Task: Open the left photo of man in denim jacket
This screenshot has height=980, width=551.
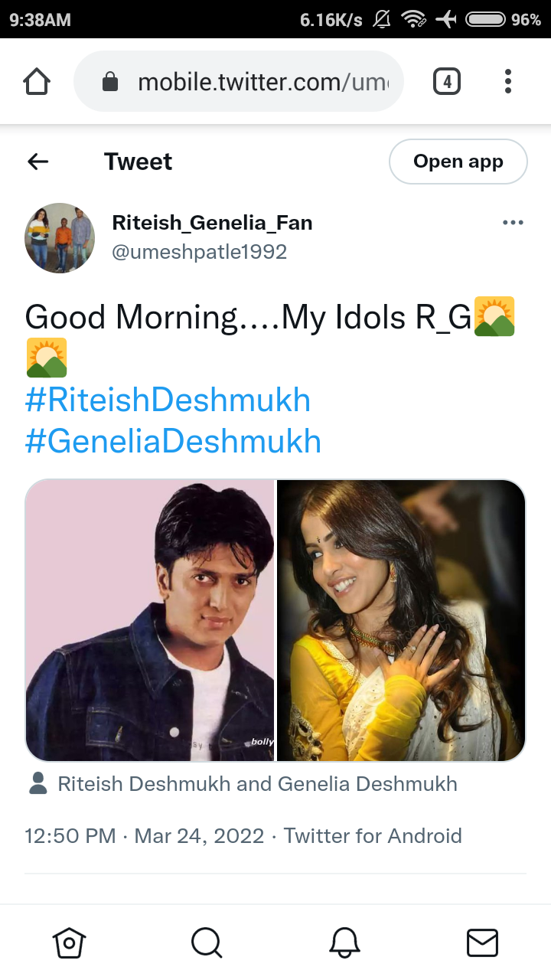Action: tap(150, 620)
